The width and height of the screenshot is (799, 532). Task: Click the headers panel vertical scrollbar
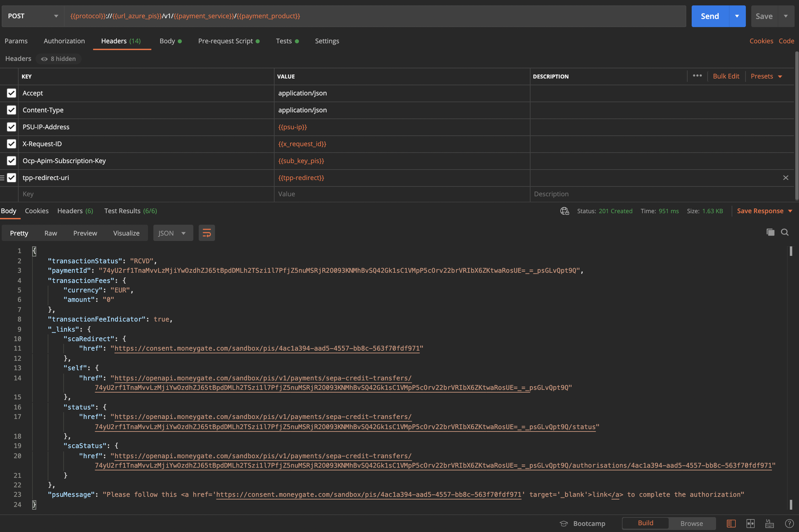click(x=796, y=126)
